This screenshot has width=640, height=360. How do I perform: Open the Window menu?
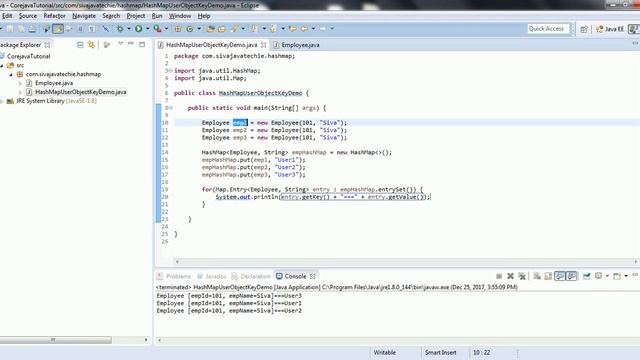click(x=180, y=16)
